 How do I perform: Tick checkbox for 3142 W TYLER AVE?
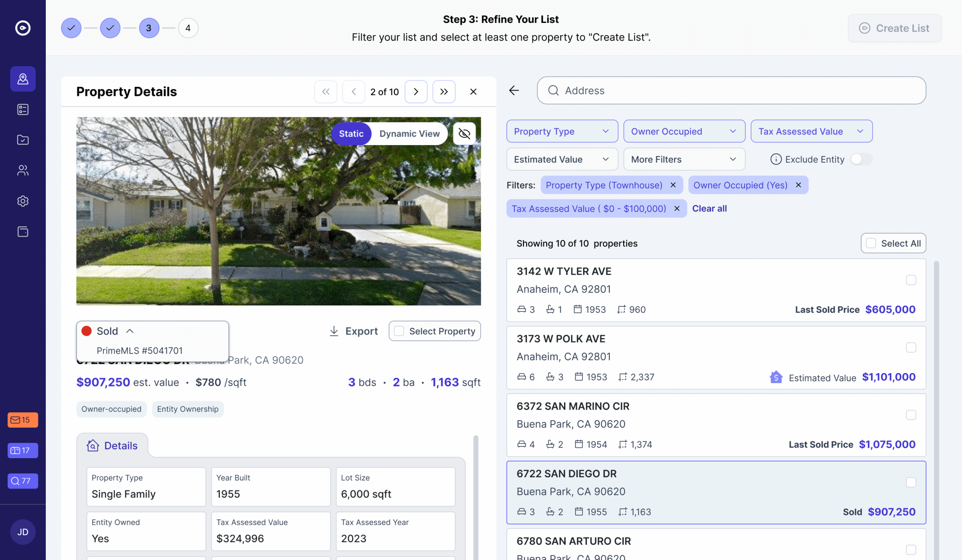tap(911, 280)
